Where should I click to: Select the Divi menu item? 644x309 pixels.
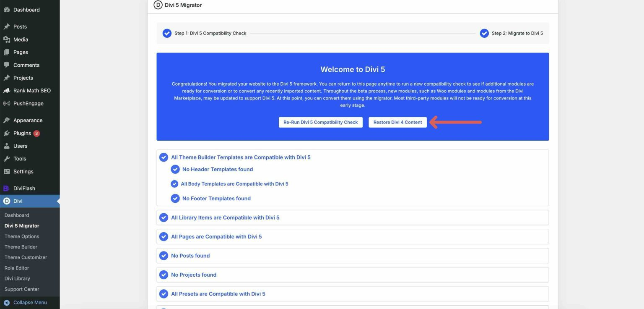[30, 201]
